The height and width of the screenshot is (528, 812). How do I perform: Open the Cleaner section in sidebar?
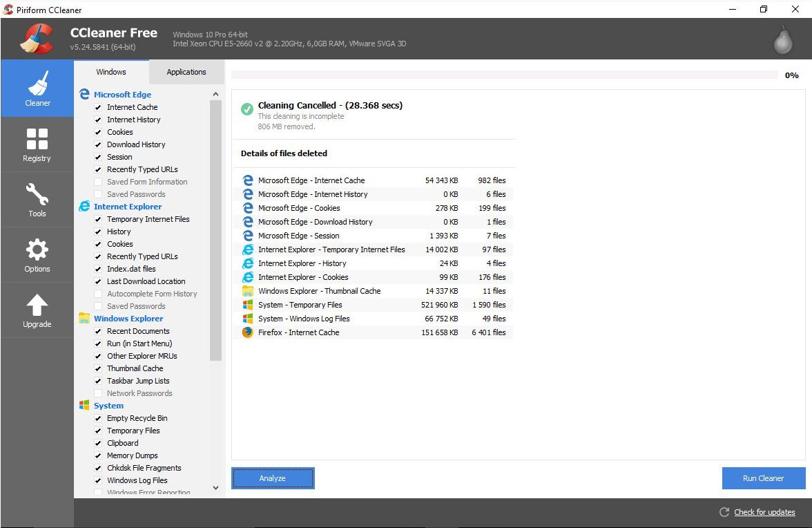pos(37,88)
